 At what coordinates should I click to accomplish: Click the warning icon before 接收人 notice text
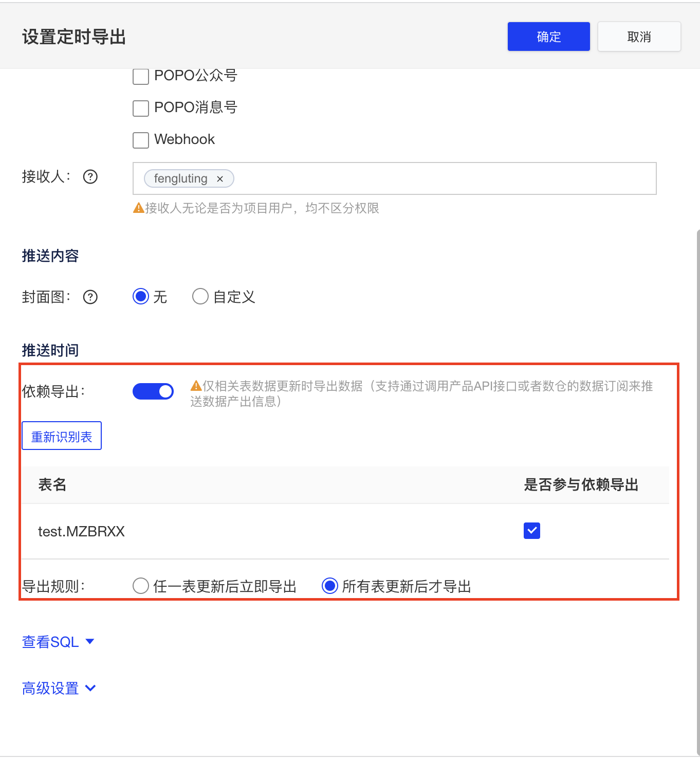pos(139,207)
